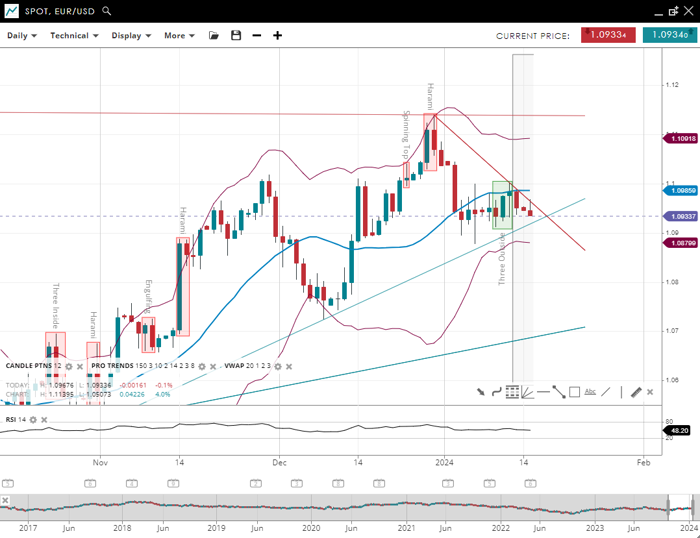Expand the Daily timeframe dropdown
This screenshot has height=538, width=700.
21,35
